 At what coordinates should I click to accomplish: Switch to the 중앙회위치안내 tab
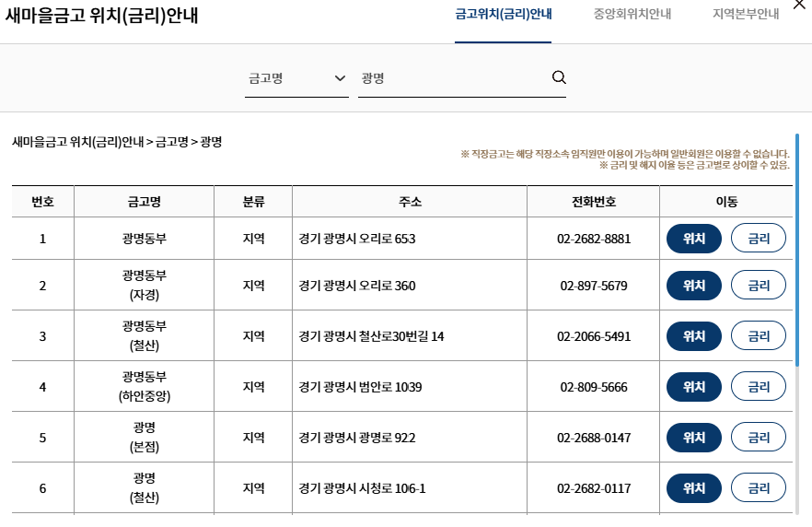[x=632, y=14]
